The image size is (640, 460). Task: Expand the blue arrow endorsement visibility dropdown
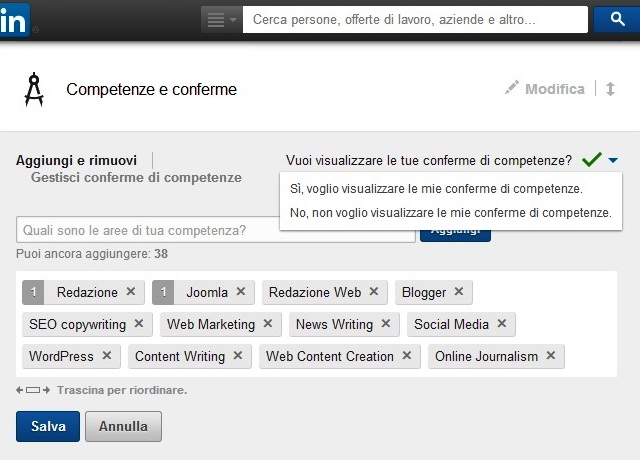(x=613, y=160)
